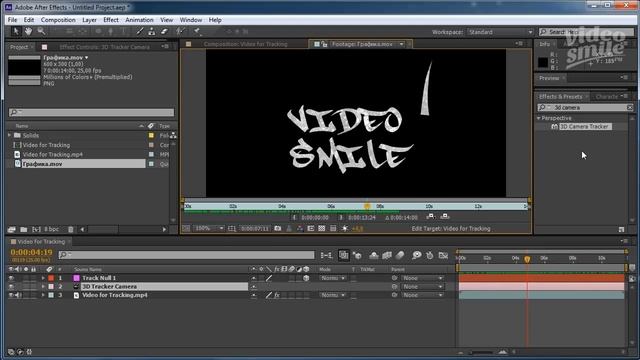Toggle quality switch for Track Null 1 layer

[x=269, y=278]
